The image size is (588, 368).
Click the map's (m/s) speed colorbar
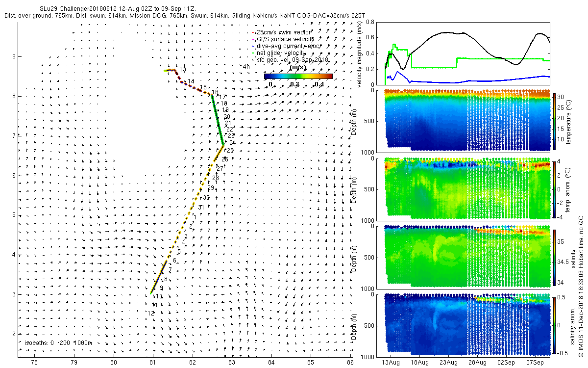[298, 76]
